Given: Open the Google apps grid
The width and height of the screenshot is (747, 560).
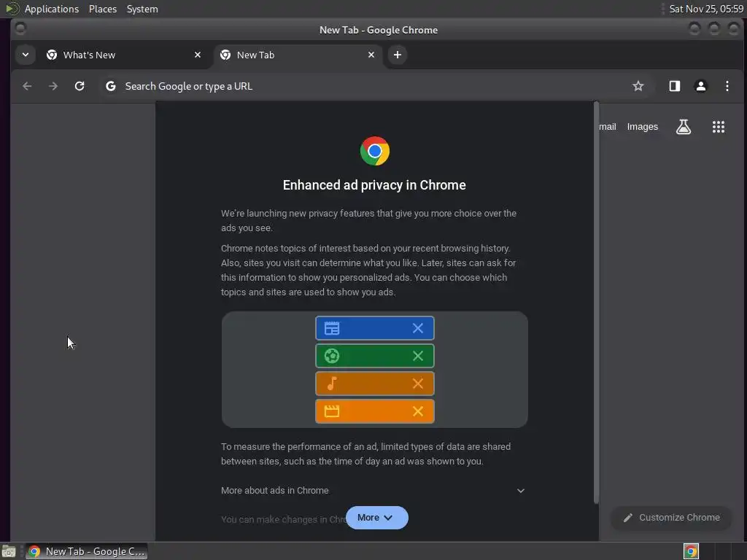Looking at the screenshot, I should (719, 127).
